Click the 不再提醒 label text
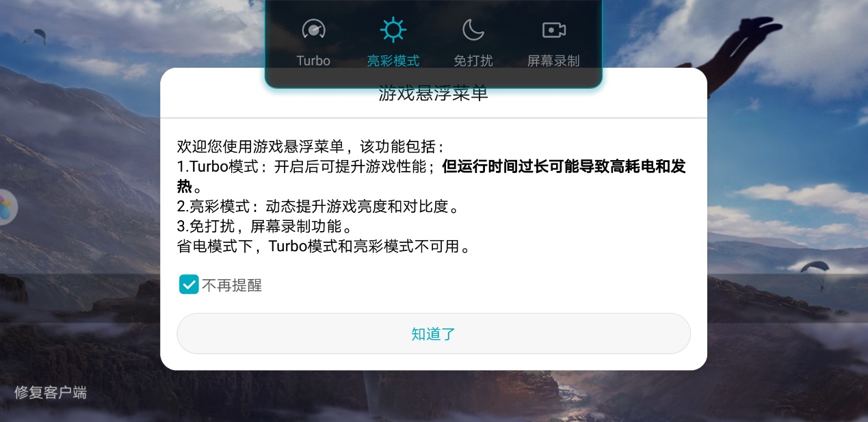868x422 pixels. (232, 285)
